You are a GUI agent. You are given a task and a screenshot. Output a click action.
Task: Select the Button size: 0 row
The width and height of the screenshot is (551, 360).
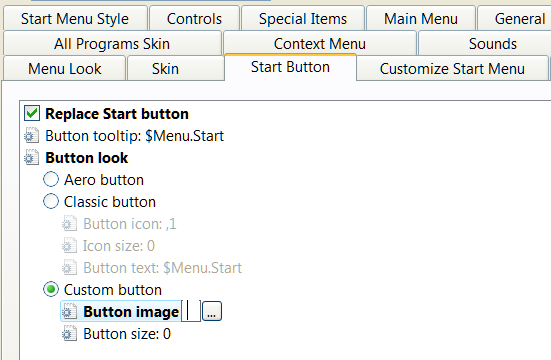(x=127, y=334)
